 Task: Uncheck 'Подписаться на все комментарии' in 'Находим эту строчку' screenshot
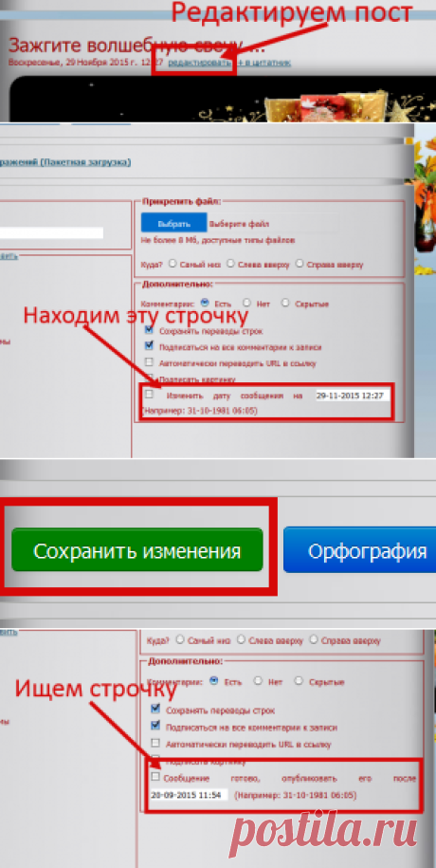point(149,345)
